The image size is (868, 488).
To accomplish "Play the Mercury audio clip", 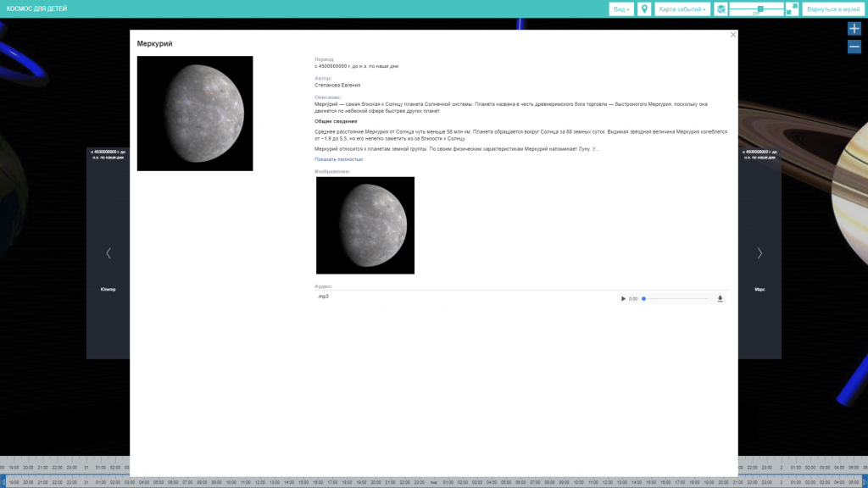I will click(x=623, y=299).
